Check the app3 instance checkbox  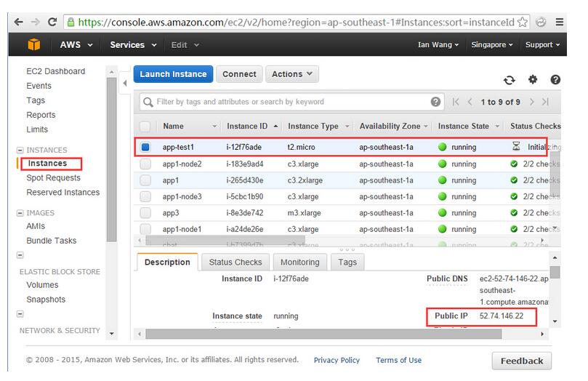tap(145, 213)
